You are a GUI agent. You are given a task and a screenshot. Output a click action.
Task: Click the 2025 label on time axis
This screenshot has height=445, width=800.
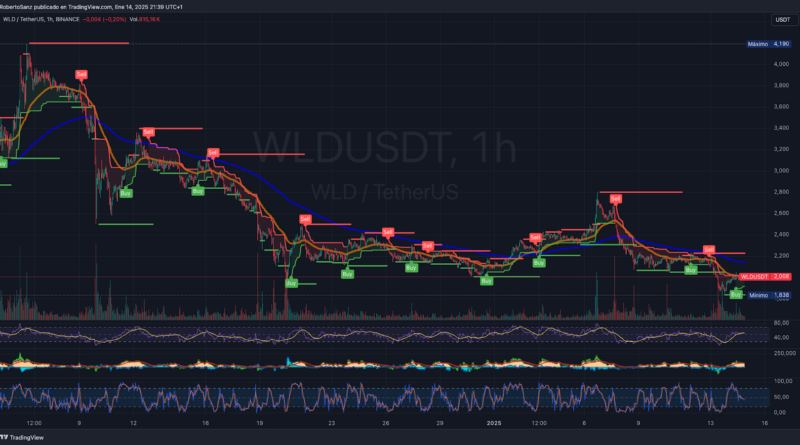pos(492,423)
